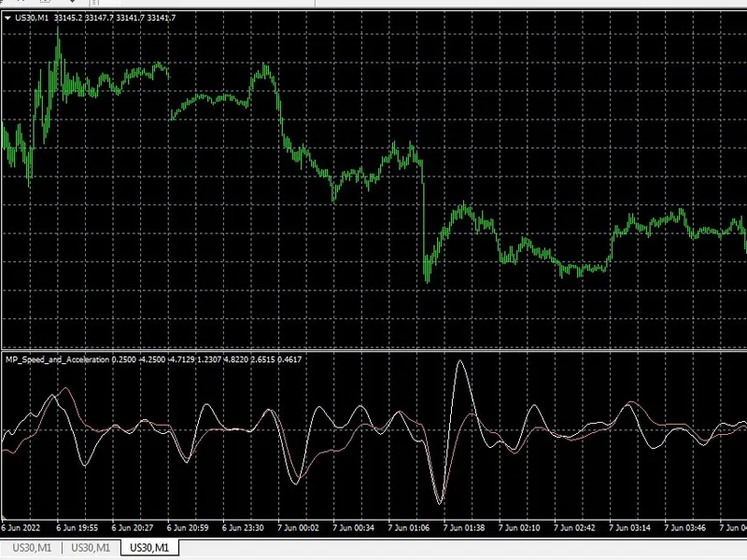Image resolution: width=747 pixels, height=560 pixels.
Task: Click the 7 Jun 01:06 time label
Action: (409, 527)
